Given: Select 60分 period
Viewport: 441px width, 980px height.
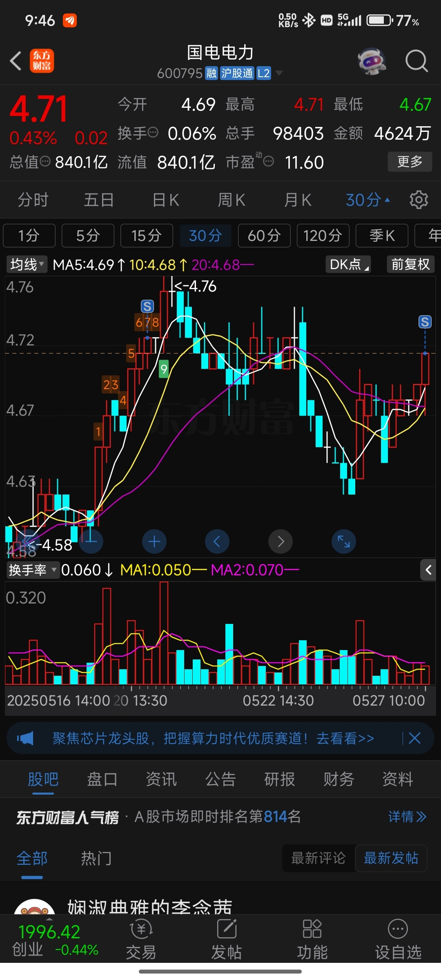Looking at the screenshot, I should pyautogui.click(x=264, y=236).
